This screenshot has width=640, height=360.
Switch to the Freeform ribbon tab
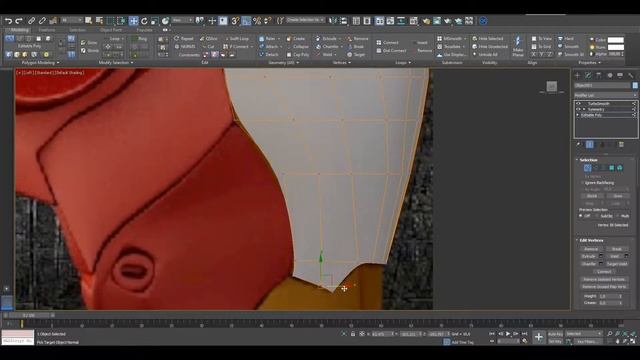(x=47, y=30)
